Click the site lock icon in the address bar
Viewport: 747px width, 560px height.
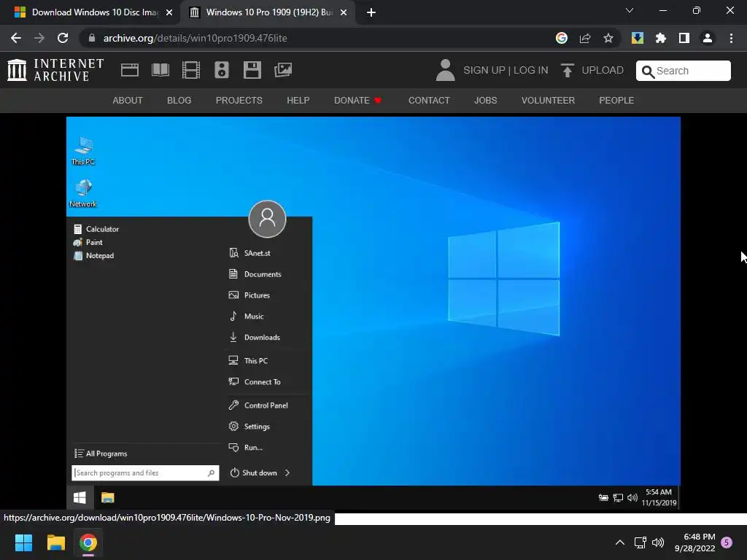(91, 38)
